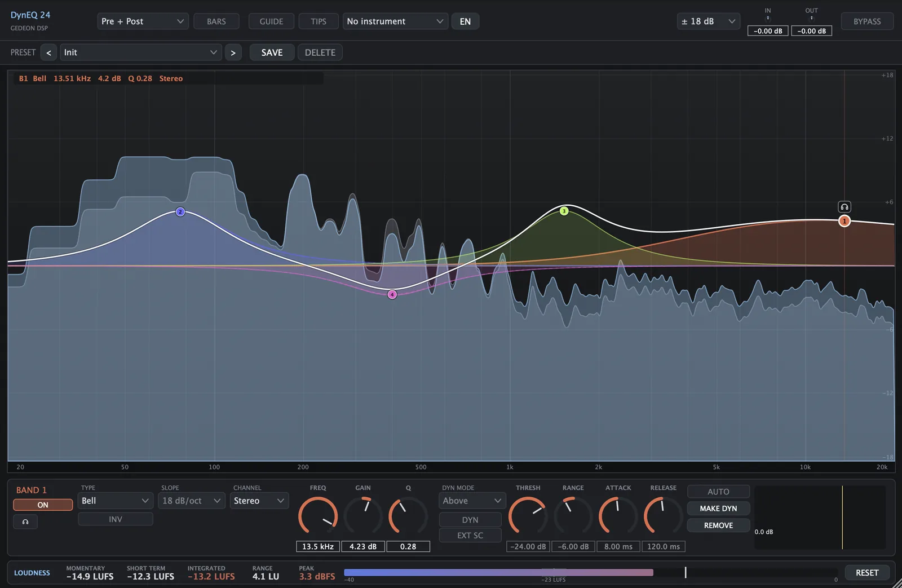
Task: Click the LOUDNESS label
Action: (32, 573)
